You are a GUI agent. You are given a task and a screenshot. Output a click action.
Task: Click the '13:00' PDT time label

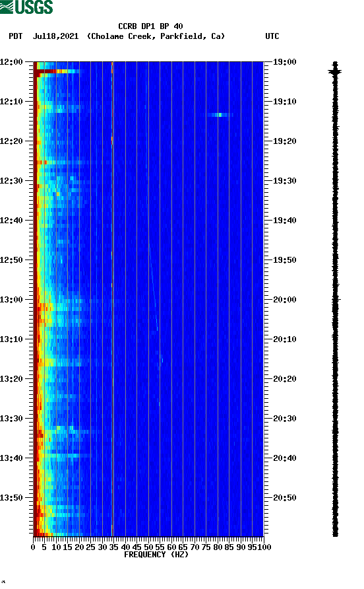tap(11, 300)
